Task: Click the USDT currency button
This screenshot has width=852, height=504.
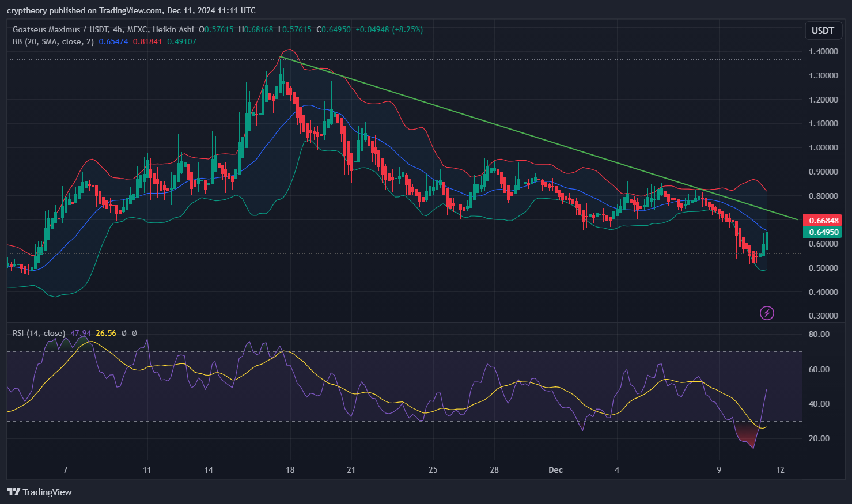Action: [823, 31]
